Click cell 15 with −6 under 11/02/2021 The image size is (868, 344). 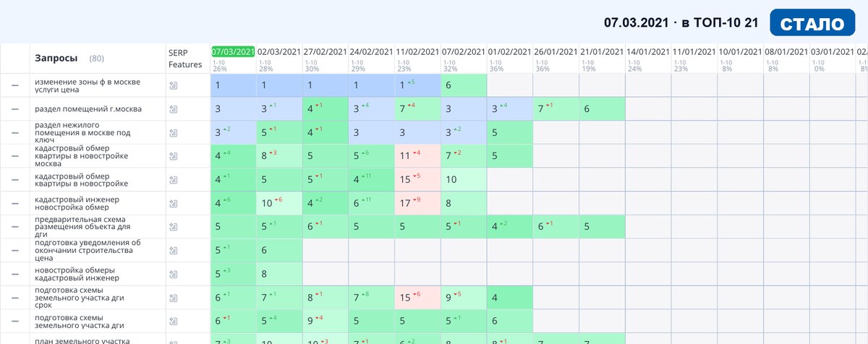point(418,297)
